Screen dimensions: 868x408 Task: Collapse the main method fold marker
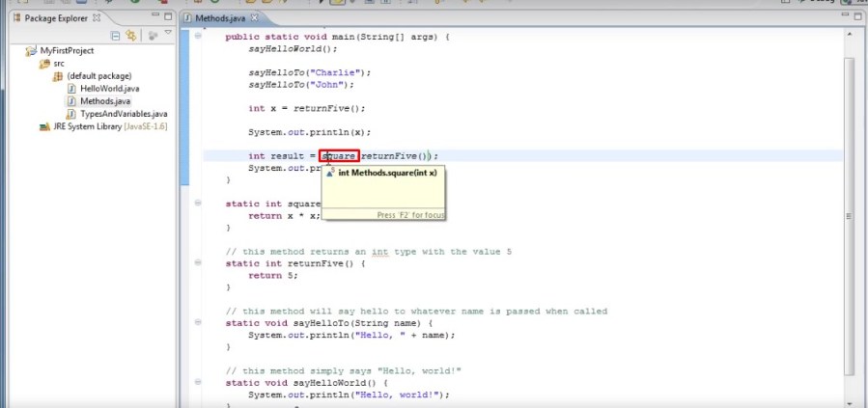click(198, 37)
